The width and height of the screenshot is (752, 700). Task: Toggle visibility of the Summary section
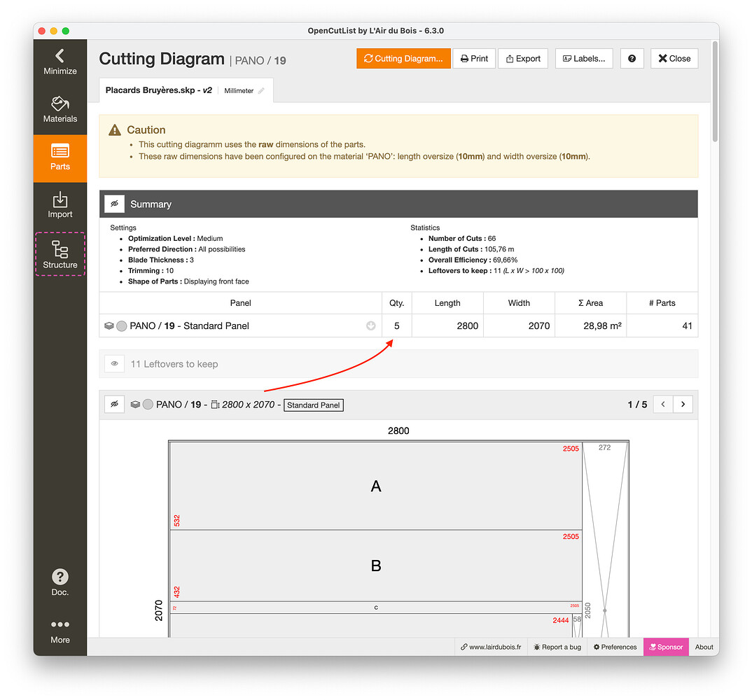click(114, 203)
